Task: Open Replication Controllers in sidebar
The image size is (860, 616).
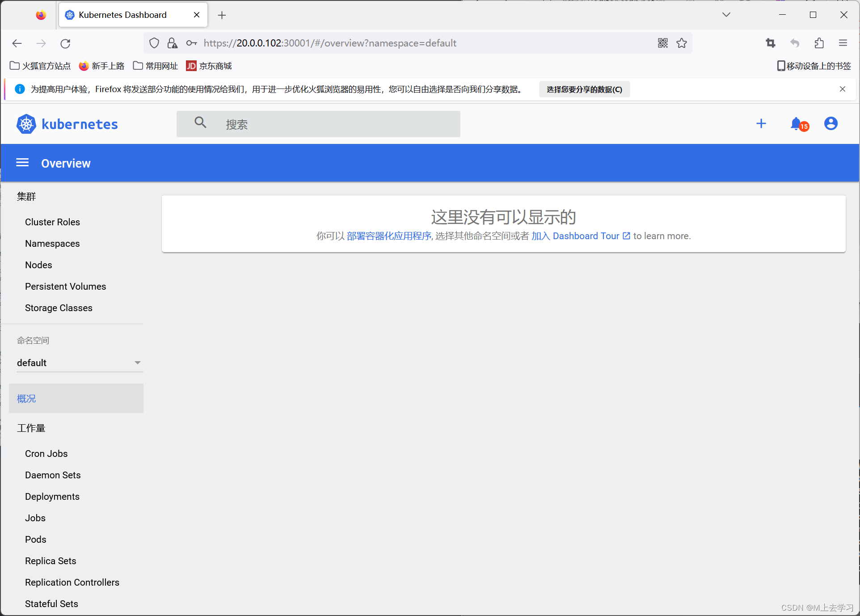Action: [x=72, y=582]
